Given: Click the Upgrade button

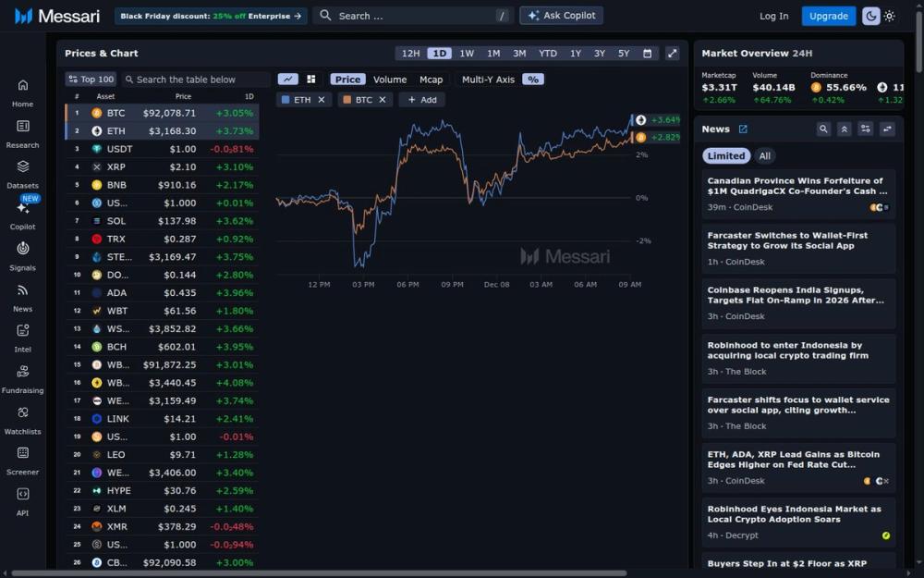Looking at the screenshot, I should 828,16.
